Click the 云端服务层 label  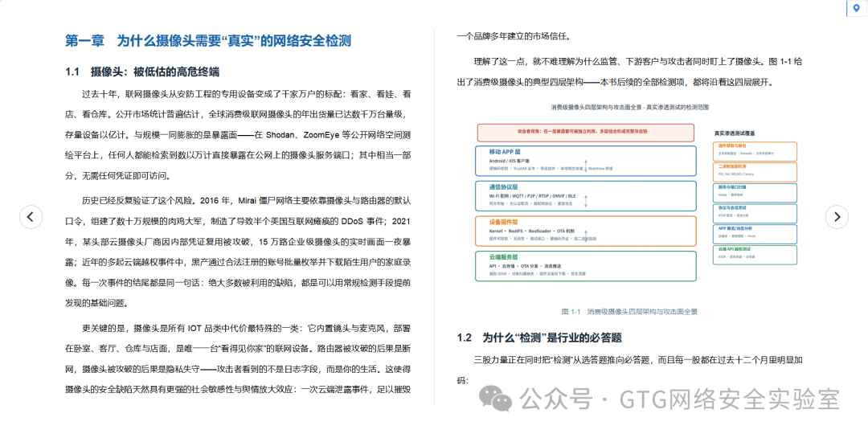[503, 257]
